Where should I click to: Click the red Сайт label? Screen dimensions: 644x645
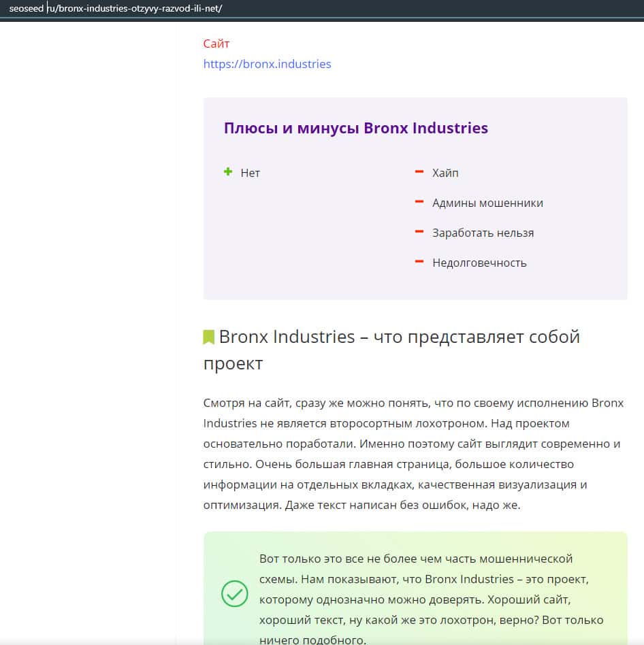[x=216, y=44]
